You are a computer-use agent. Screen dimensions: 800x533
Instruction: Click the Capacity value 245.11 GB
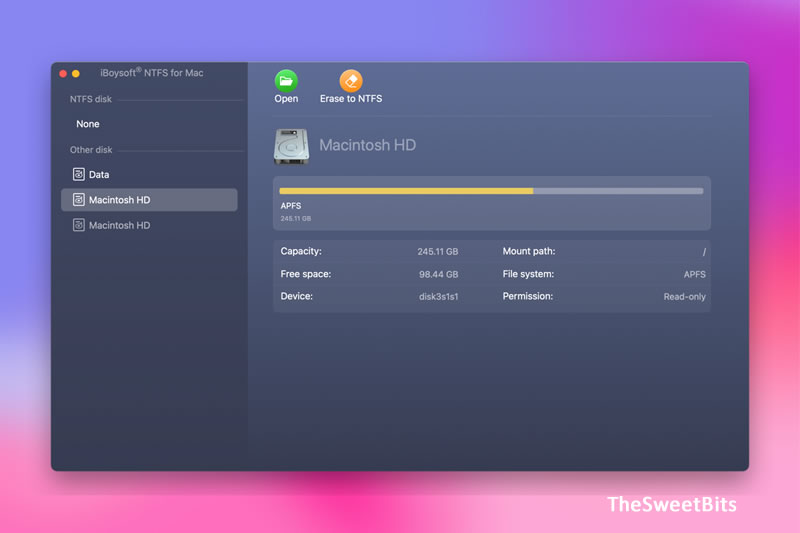(438, 251)
